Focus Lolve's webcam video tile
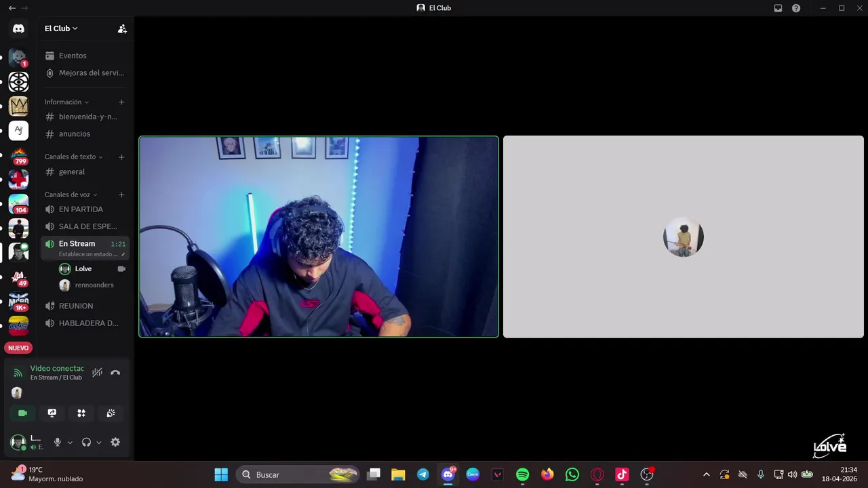Viewport: 868px width, 488px height. pyautogui.click(x=319, y=237)
